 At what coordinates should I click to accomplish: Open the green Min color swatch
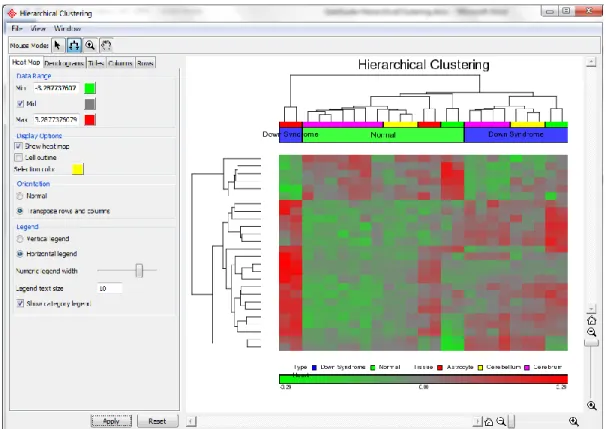point(90,88)
